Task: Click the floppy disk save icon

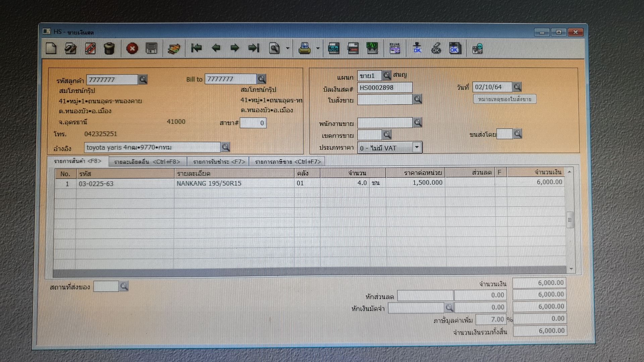Action: coord(151,49)
